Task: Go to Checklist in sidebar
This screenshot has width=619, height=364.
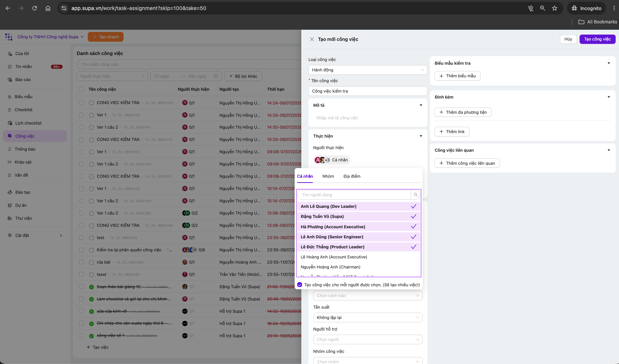Action: pyautogui.click(x=23, y=110)
